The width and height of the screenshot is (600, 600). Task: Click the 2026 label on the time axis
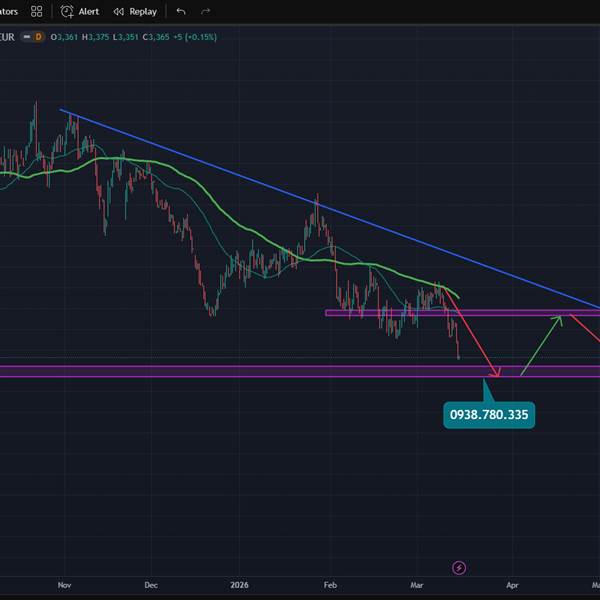point(239,585)
